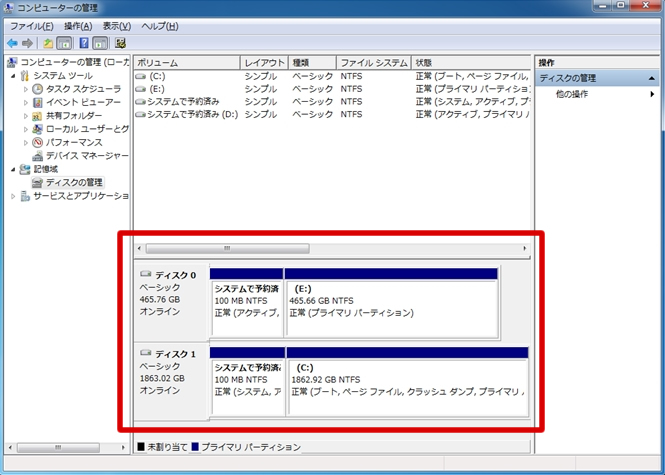Collapse the ディスクの管理 actions section
Screen dimensions: 665x475
point(651,78)
